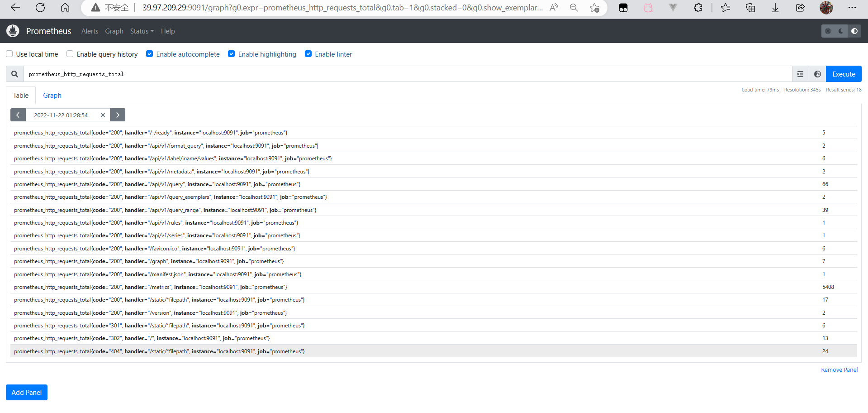Click the Prometheus flame logo
The width and height of the screenshot is (868, 413).
pos(13,31)
